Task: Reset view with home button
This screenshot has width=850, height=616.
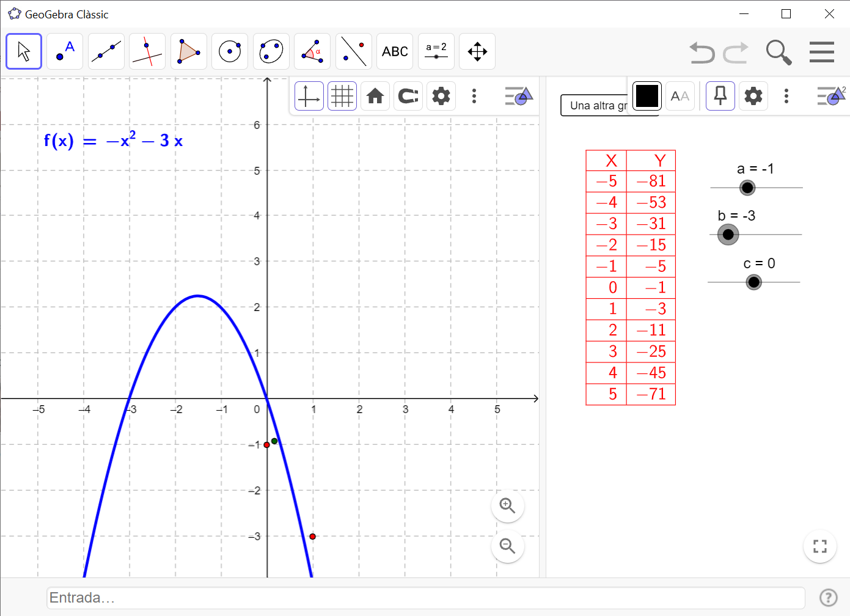Action: tap(375, 96)
